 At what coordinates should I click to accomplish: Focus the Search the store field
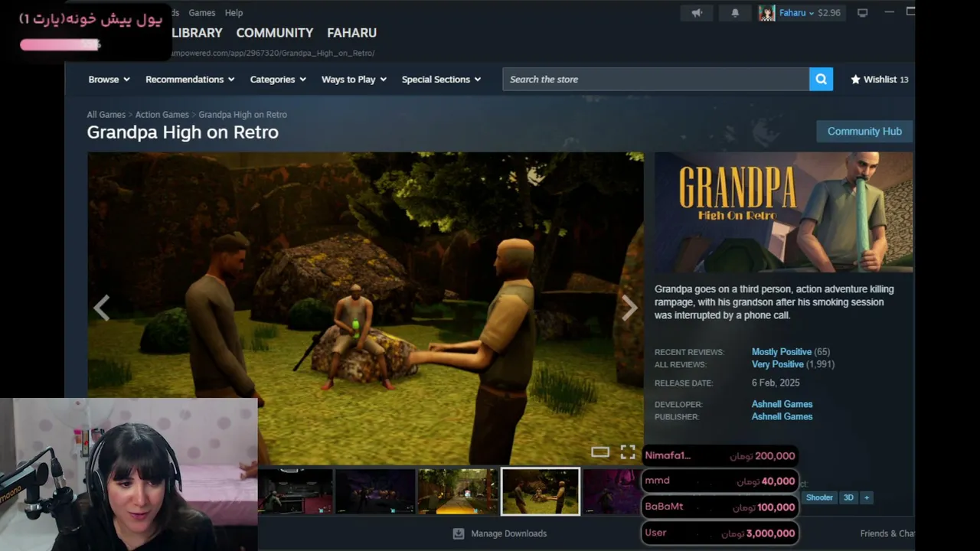pos(656,79)
